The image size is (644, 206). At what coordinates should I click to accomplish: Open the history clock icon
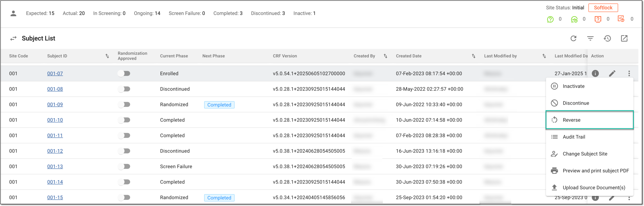(607, 39)
